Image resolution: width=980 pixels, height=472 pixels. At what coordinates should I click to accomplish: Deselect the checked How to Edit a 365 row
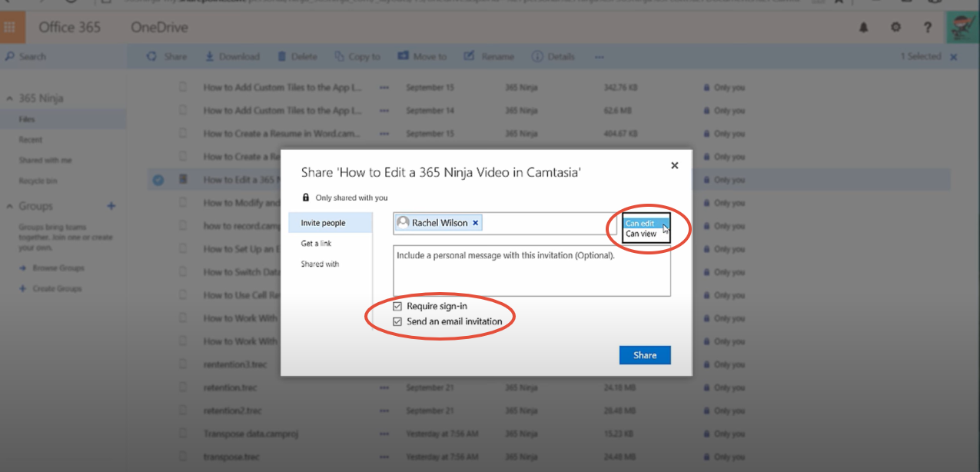[158, 180]
